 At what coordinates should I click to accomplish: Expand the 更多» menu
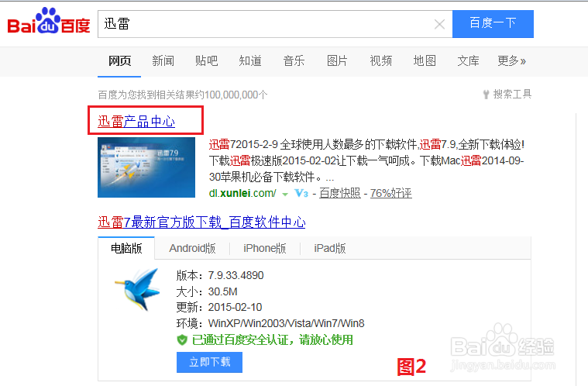tap(511, 60)
